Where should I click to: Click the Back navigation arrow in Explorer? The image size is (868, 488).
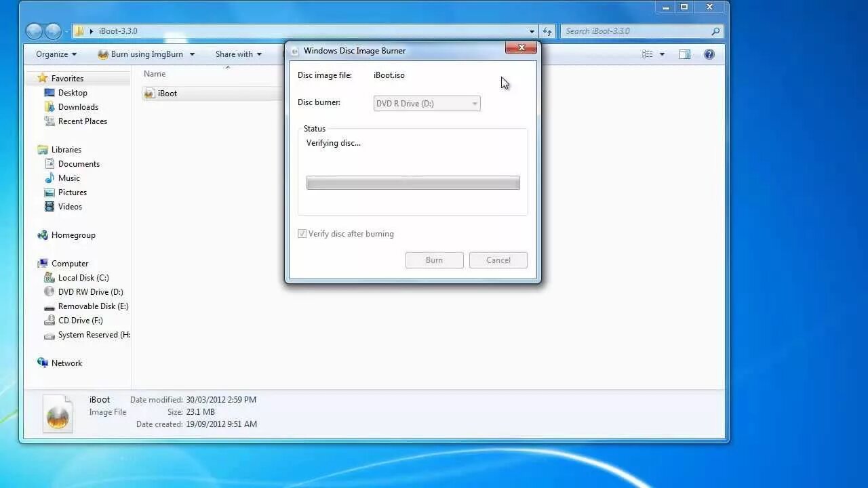(x=35, y=31)
